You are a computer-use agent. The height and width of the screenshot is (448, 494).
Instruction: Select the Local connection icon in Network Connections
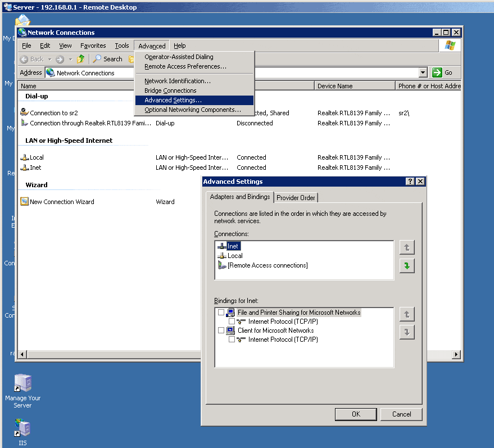pos(25,157)
